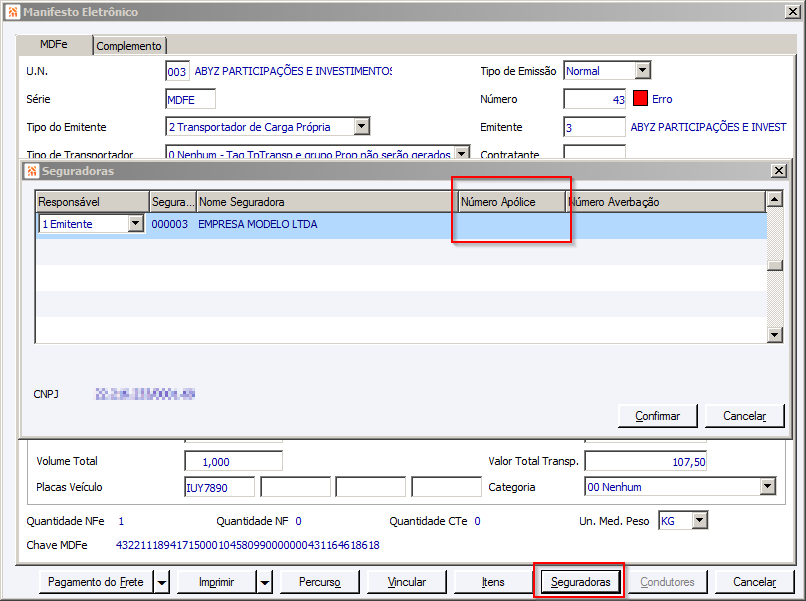Click the Manifesto Eletrônico window app icon
The image size is (806, 601).
13,11
